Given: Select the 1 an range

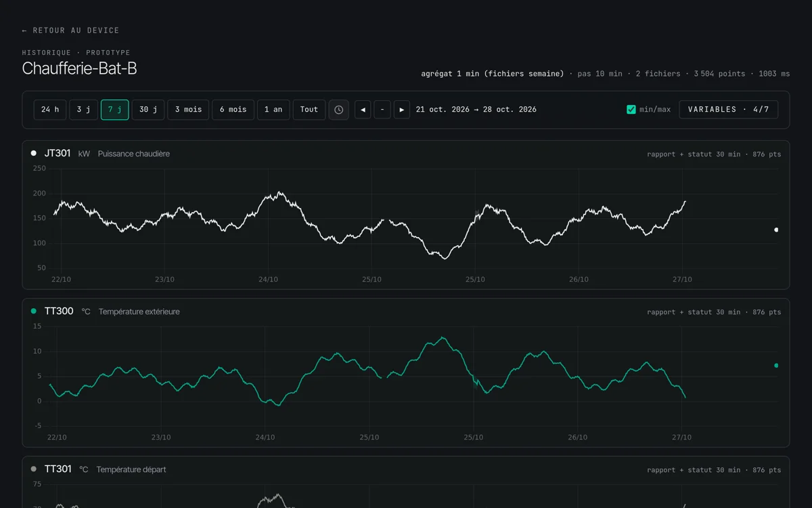Looking at the screenshot, I should coord(273,110).
